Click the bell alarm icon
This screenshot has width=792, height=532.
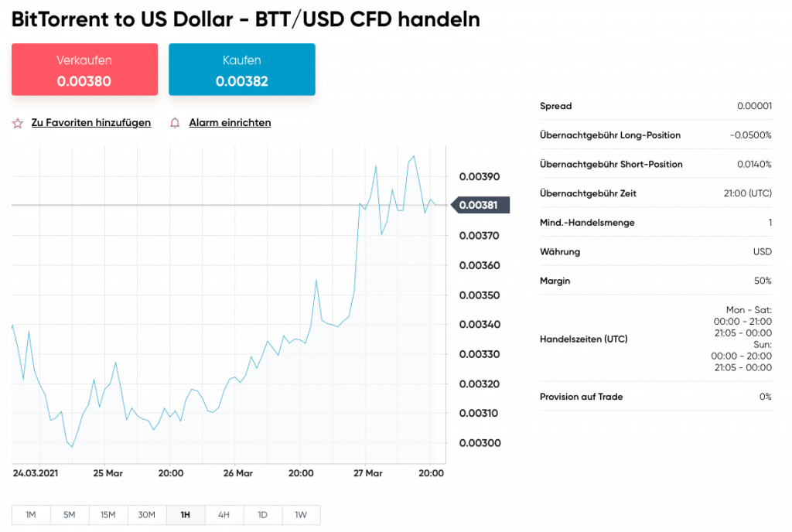tap(175, 123)
